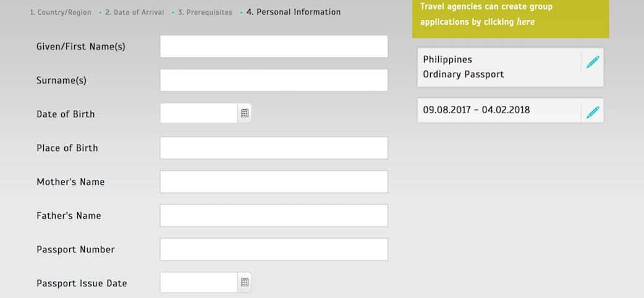This screenshot has width=644, height=298.
Task: Click into the Surname(s) field
Action: click(x=274, y=80)
